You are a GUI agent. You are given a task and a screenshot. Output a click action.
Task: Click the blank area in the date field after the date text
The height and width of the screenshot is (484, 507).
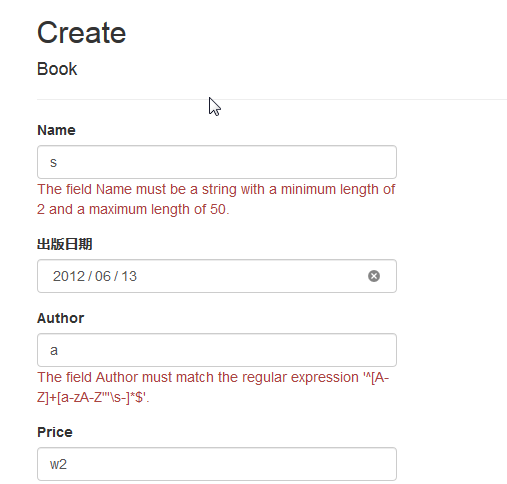252,276
